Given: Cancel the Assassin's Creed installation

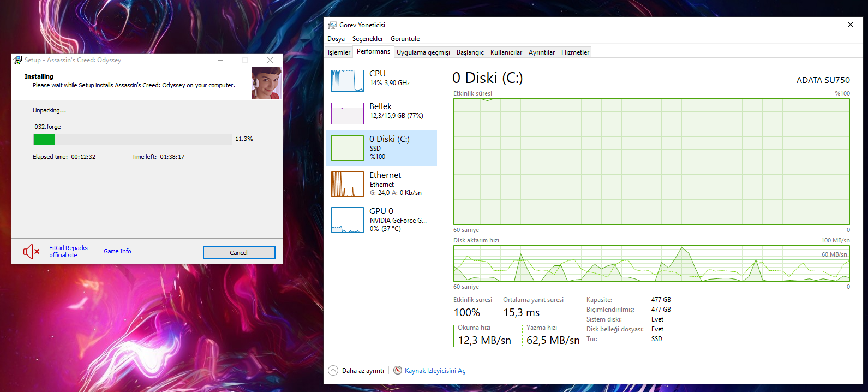Looking at the screenshot, I should [239, 253].
